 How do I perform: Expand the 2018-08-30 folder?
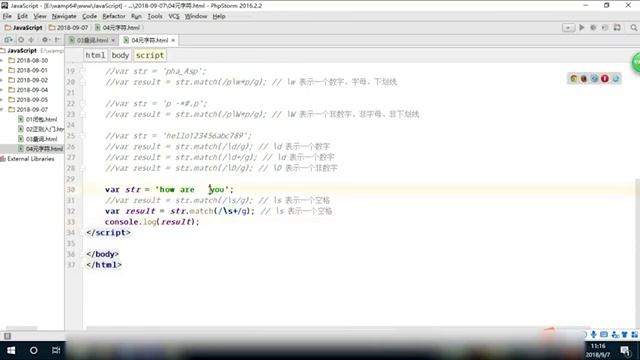pyautogui.click(x=2, y=60)
